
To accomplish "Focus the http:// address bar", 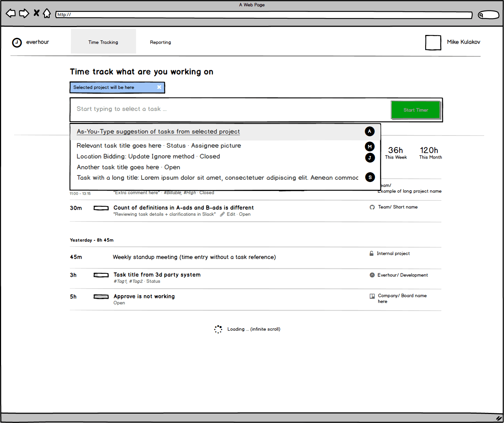I will coord(264,15).
